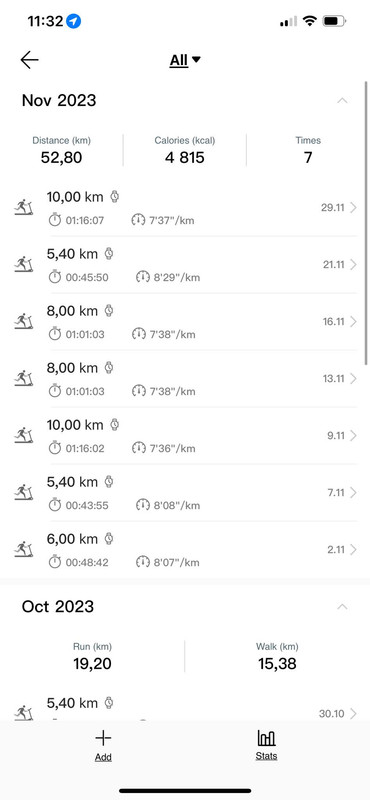Tap the stopwatch icon next to 01:16:02
The image size is (370, 800).
point(55,448)
